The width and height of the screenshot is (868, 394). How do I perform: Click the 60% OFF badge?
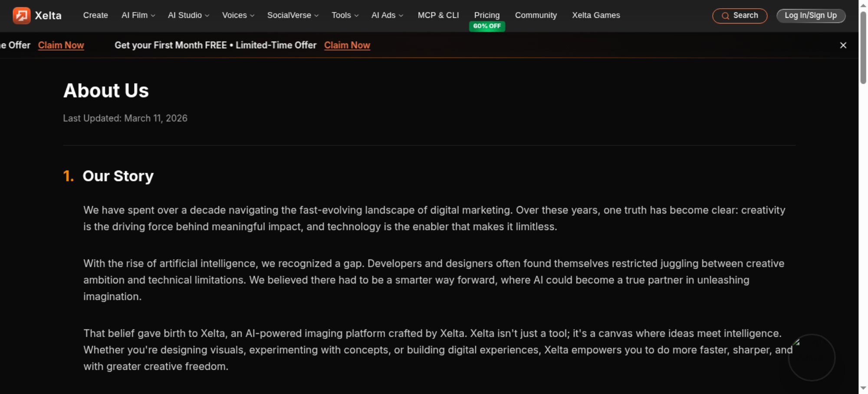click(487, 26)
